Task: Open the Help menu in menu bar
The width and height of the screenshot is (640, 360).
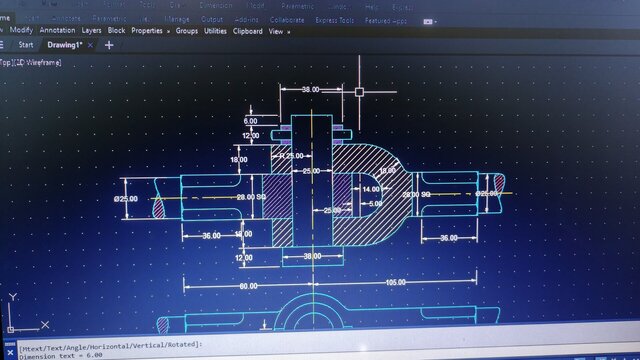Action: (371, 7)
